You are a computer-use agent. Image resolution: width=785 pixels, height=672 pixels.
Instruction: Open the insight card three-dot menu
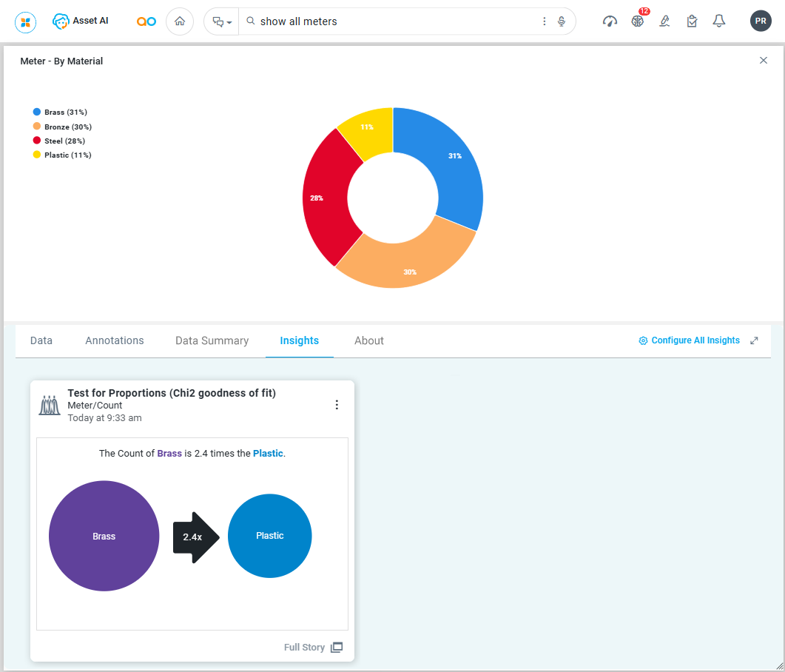point(337,405)
